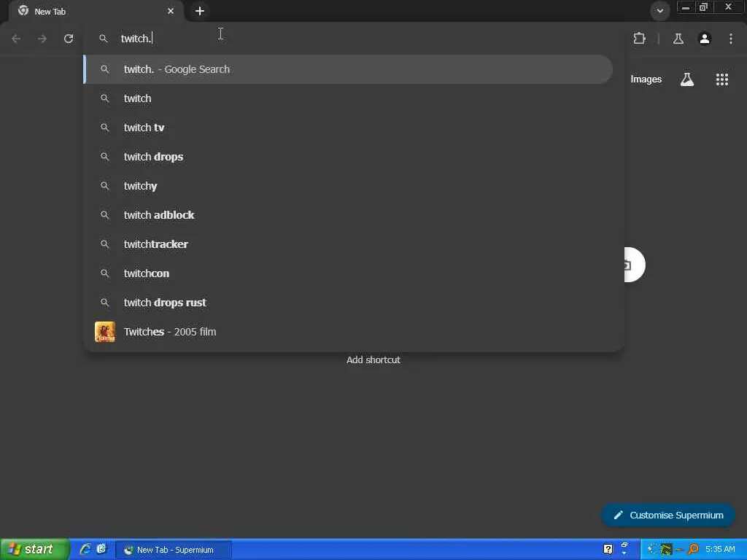Click the magnifier icon in system tray
Image resolution: width=747 pixels, height=560 pixels.
pos(693,550)
